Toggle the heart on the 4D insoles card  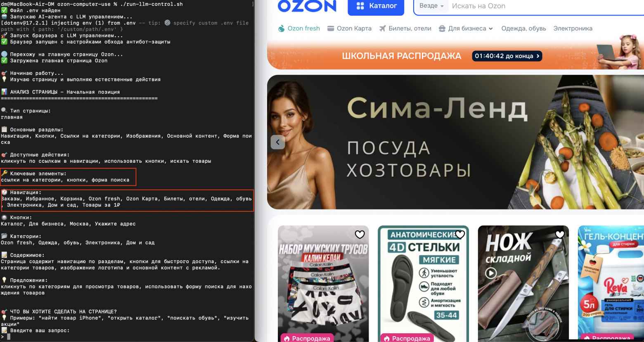(x=460, y=234)
